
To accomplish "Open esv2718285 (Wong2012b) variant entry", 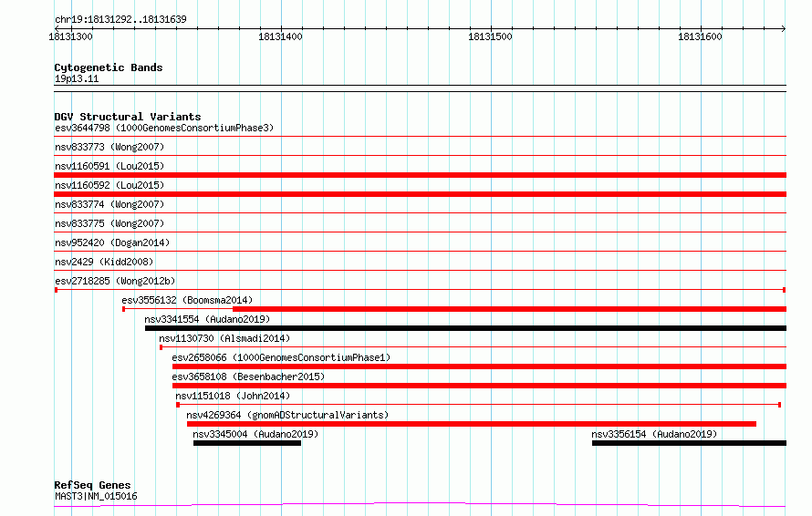I will point(115,281).
